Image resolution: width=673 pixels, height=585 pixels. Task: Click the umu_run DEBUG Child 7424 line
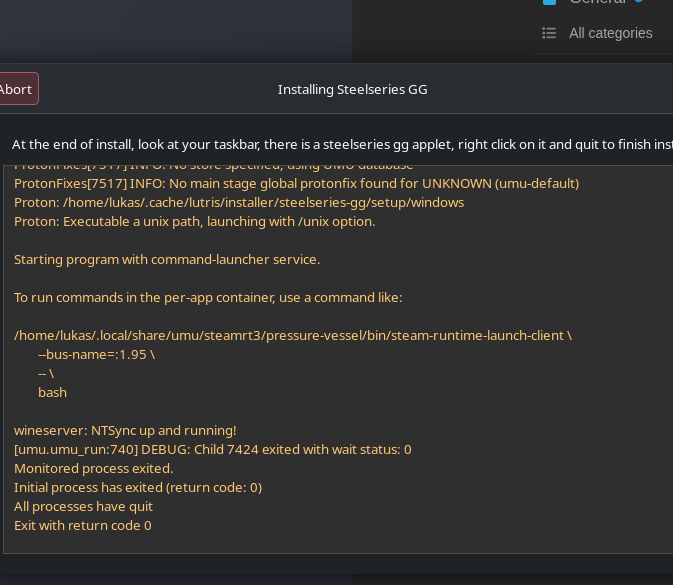pyautogui.click(x=213, y=449)
